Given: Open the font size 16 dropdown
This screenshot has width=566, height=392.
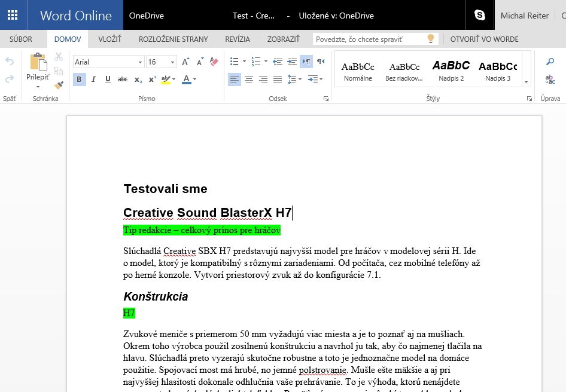Looking at the screenshot, I should point(172,62).
